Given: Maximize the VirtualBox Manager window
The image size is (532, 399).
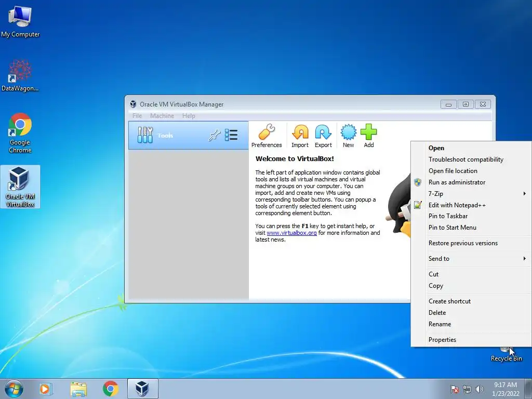Looking at the screenshot, I should point(465,104).
